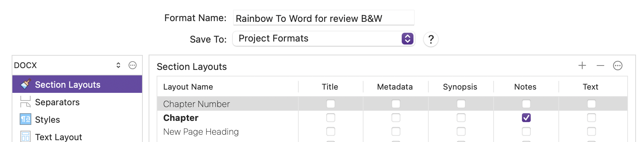644x142 pixels.
Task: Open the Save To Project Formats dropdown
Action: 323,39
